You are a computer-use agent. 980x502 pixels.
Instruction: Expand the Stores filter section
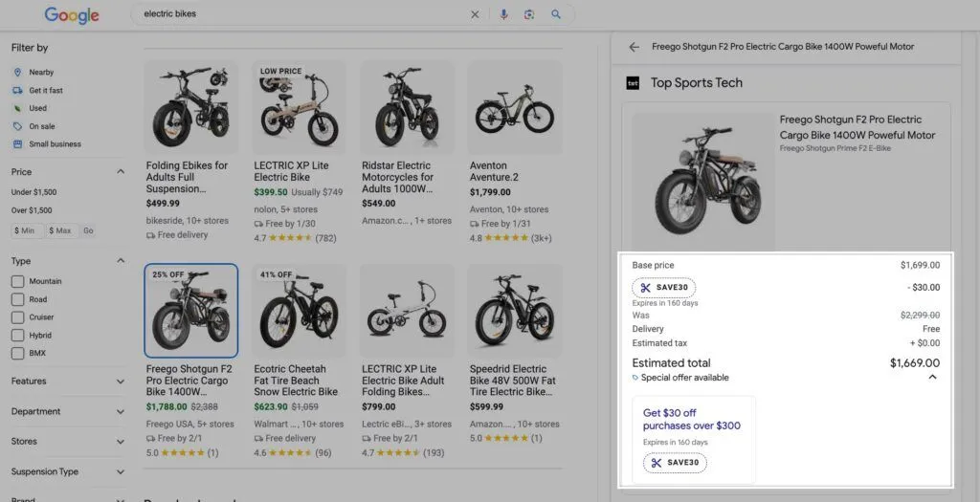point(121,442)
